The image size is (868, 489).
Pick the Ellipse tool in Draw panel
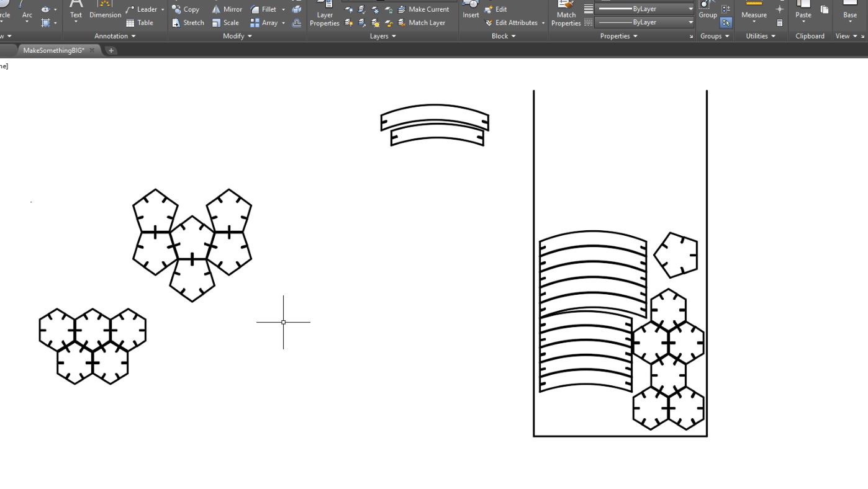point(45,10)
